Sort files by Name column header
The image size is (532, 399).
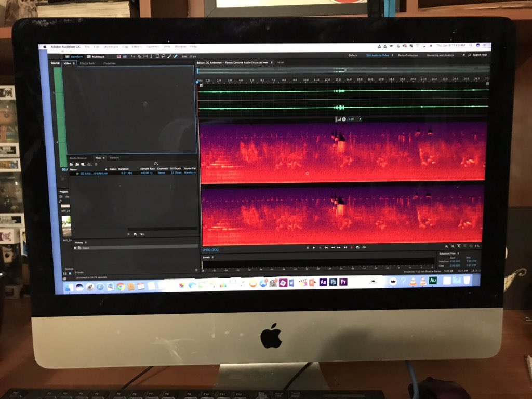(x=73, y=169)
